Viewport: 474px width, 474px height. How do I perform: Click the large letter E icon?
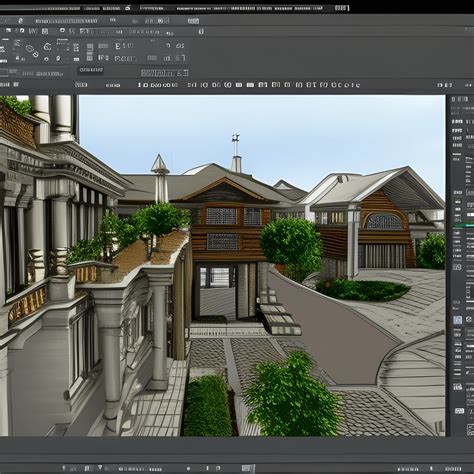pos(118,46)
